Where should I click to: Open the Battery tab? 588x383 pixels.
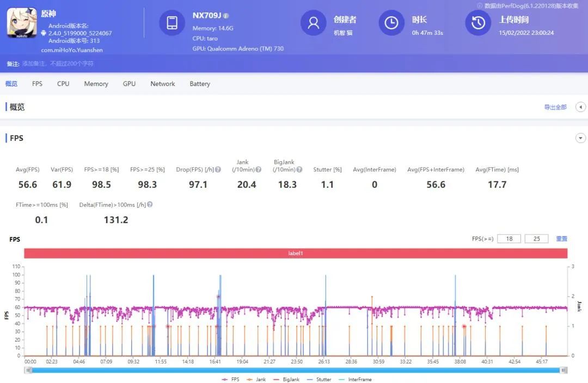(200, 84)
